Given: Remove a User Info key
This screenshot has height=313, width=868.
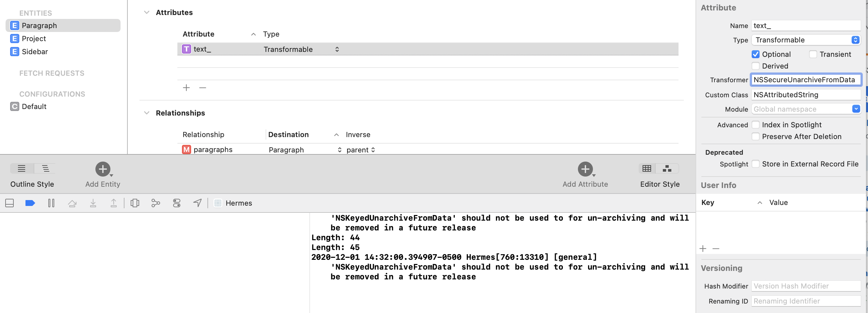Looking at the screenshot, I should (x=716, y=249).
